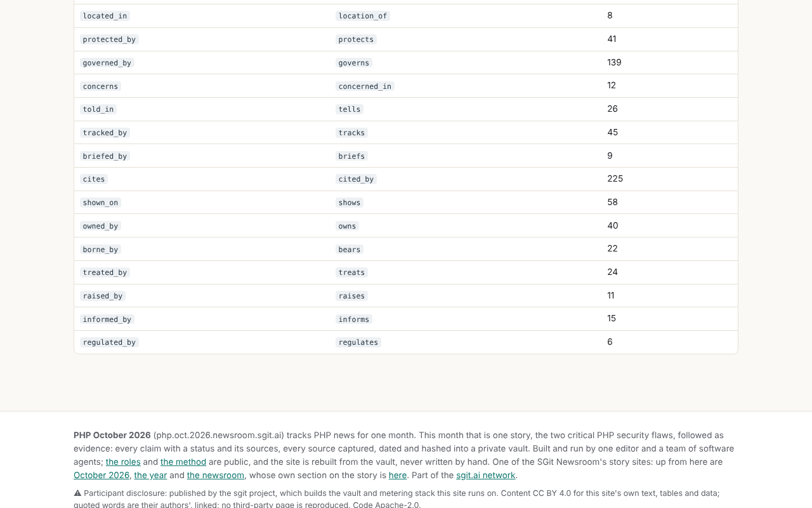Go to the year link
This screenshot has width=812, height=508.
(x=150, y=475)
